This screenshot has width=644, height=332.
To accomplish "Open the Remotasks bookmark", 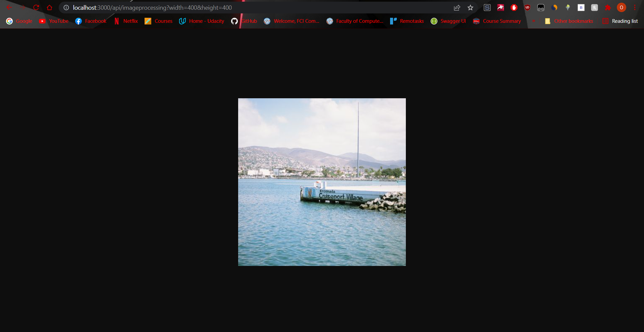I will click(407, 21).
